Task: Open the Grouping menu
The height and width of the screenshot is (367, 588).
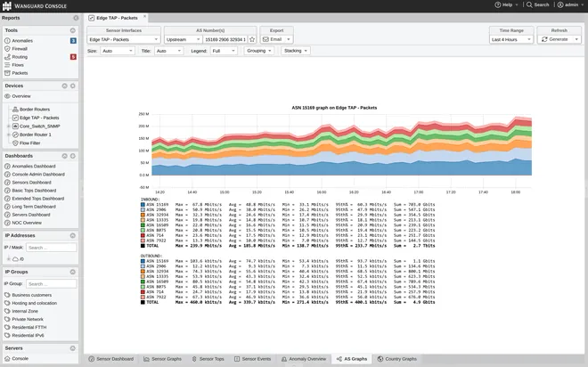Action: (258, 51)
